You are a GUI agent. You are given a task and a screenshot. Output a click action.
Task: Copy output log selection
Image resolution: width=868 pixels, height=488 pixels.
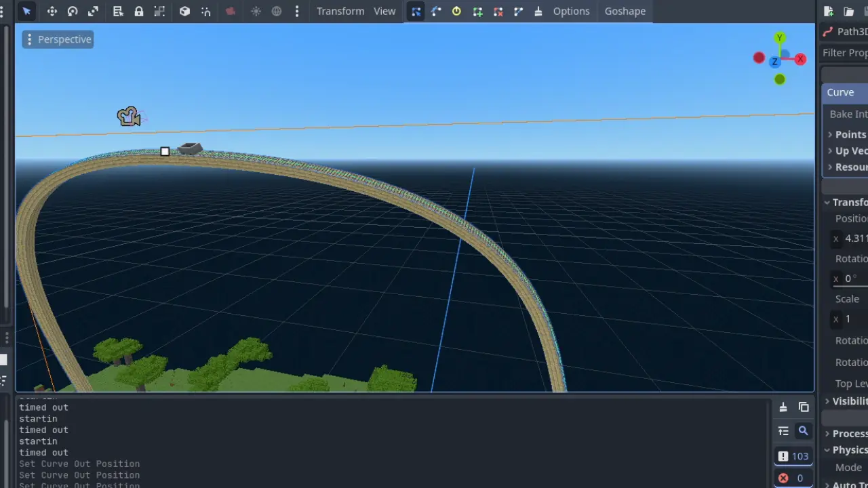tap(804, 407)
